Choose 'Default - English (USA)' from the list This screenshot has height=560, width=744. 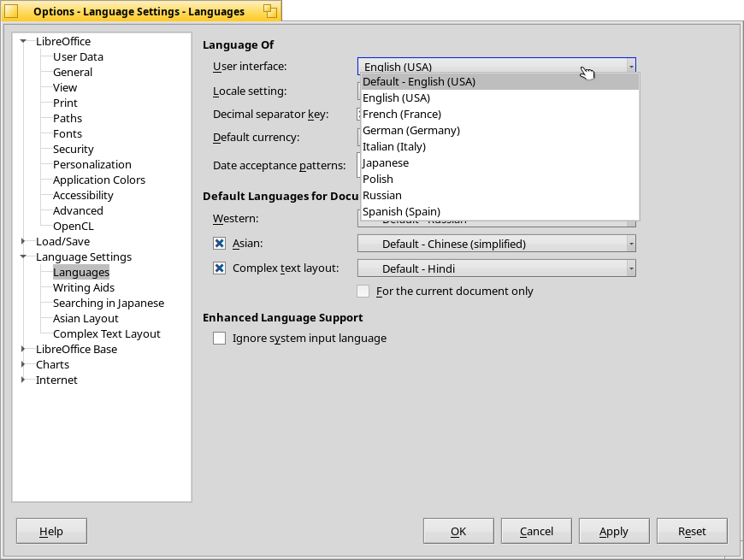[500, 81]
